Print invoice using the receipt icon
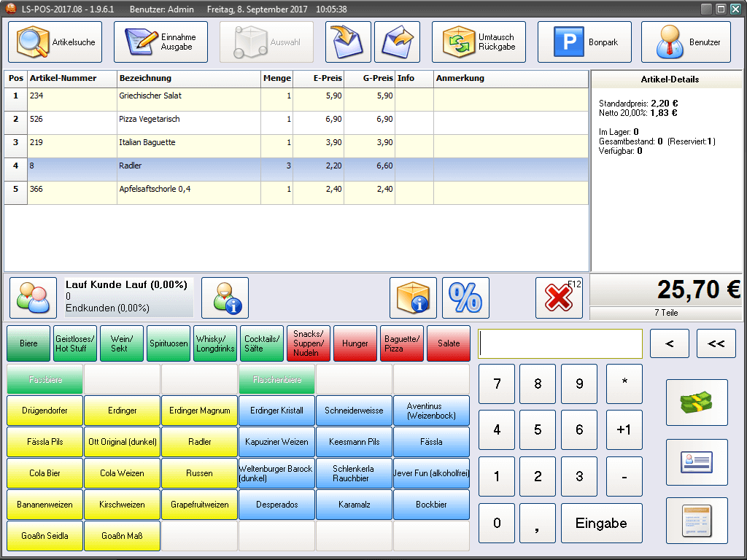 pyautogui.click(x=697, y=521)
